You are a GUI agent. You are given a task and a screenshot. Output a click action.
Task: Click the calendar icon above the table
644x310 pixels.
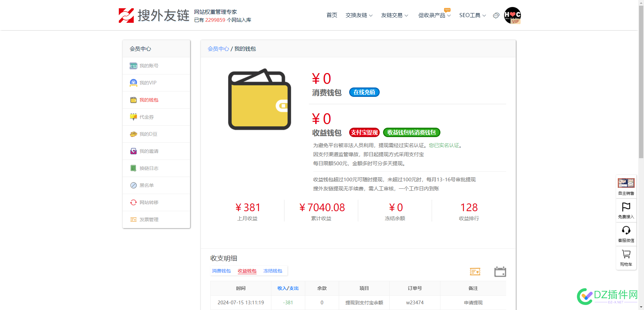pyautogui.click(x=500, y=271)
